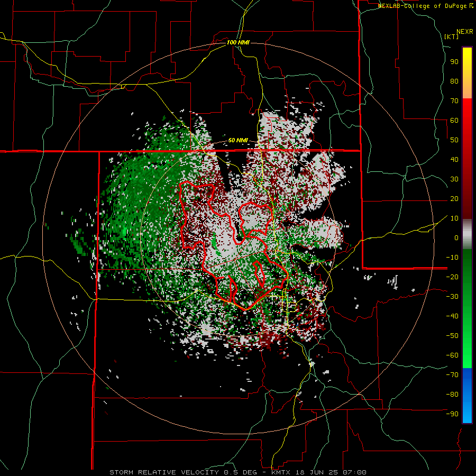Image resolution: width=476 pixels, height=476 pixels.
Task: Click the -70 value on the velocity scale
Action: [x=452, y=375]
